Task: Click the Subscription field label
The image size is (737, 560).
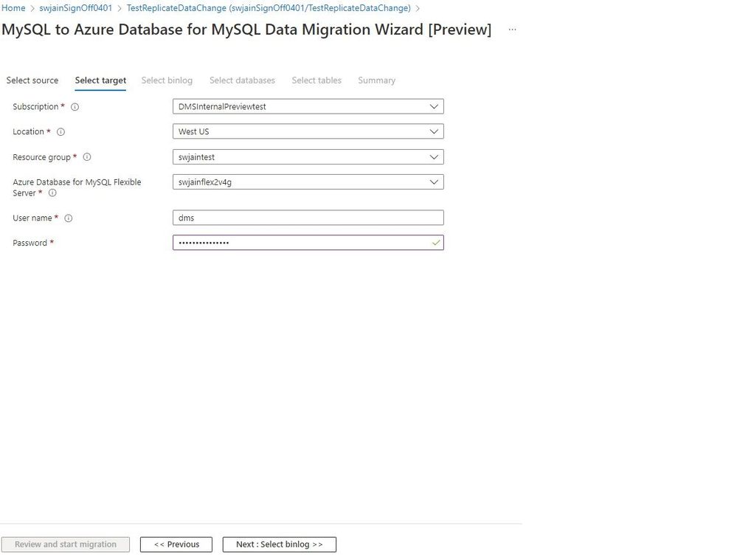Action: 35,107
